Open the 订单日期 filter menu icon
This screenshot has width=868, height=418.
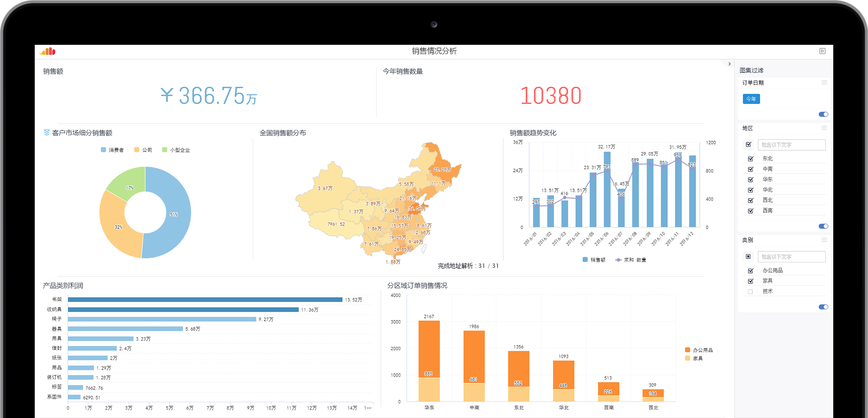coord(824,83)
